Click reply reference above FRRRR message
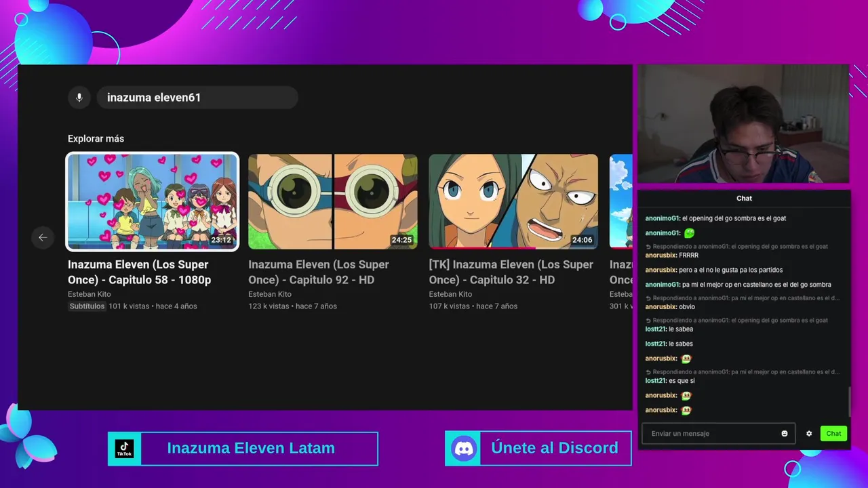 click(736, 247)
